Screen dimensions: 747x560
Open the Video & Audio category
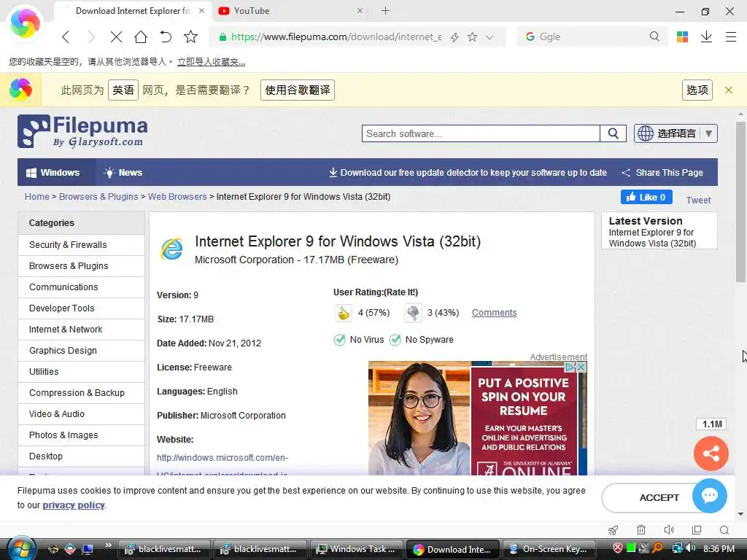pyautogui.click(x=82, y=414)
